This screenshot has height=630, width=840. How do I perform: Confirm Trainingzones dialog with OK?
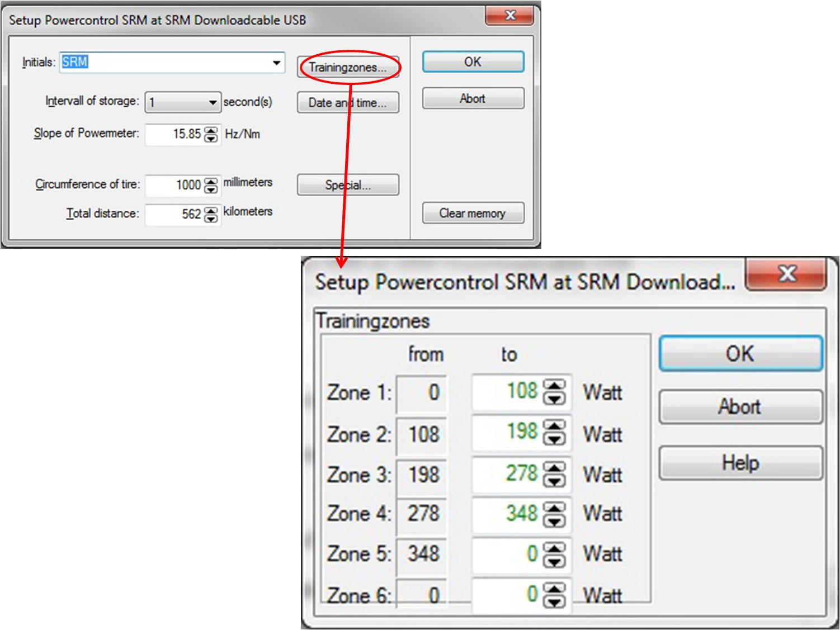(x=740, y=353)
